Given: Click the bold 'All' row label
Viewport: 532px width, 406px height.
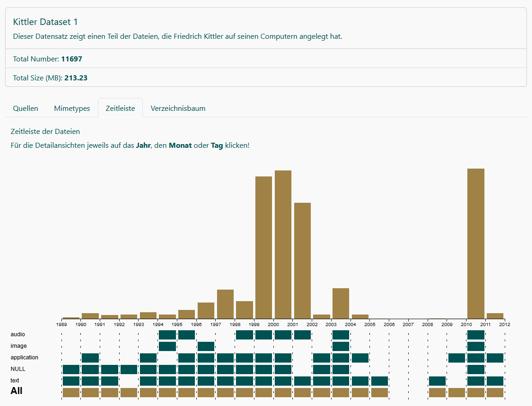Looking at the screenshot, I should click(16, 391).
